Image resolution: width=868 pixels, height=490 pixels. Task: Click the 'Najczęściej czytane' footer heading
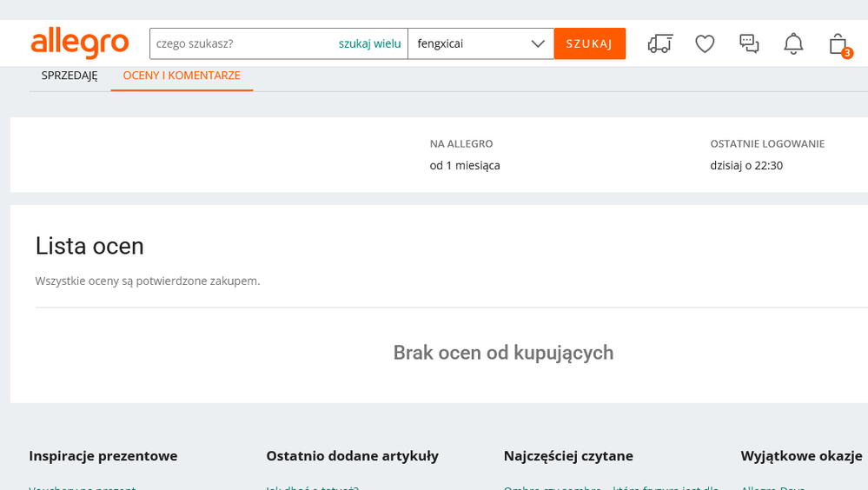[x=568, y=455]
